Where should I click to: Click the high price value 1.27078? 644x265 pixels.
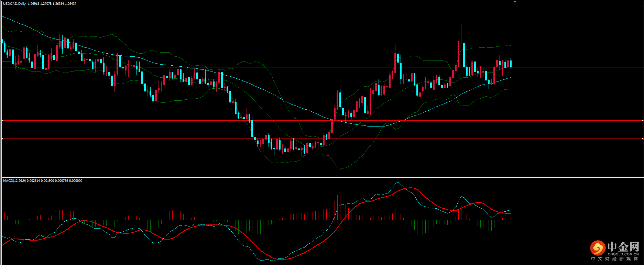pos(46,4)
